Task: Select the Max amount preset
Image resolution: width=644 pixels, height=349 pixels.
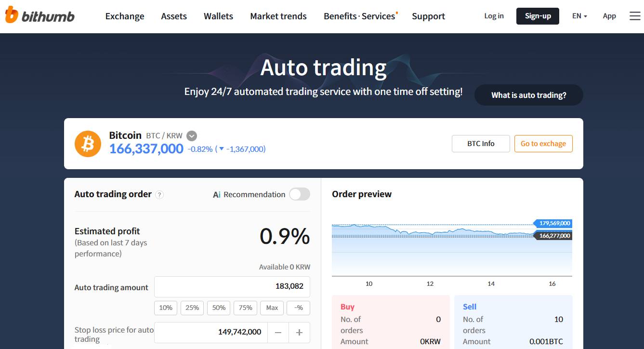Action: coord(272,308)
